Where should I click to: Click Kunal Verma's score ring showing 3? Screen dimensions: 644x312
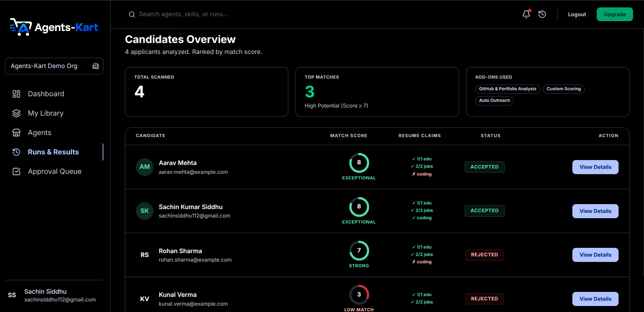pos(359,295)
